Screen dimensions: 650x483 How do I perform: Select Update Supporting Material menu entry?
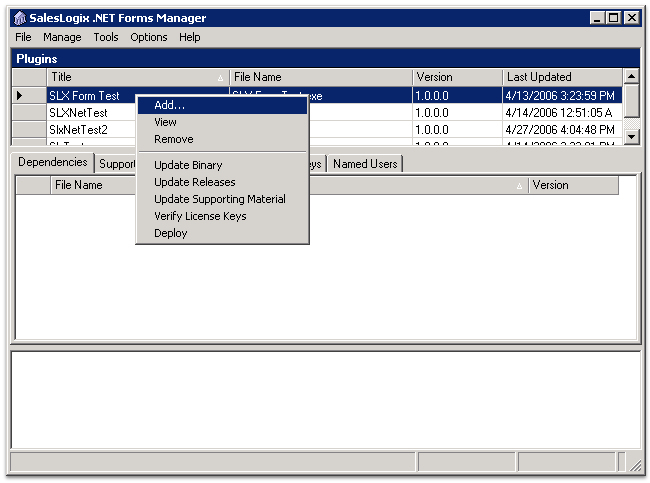point(223,199)
